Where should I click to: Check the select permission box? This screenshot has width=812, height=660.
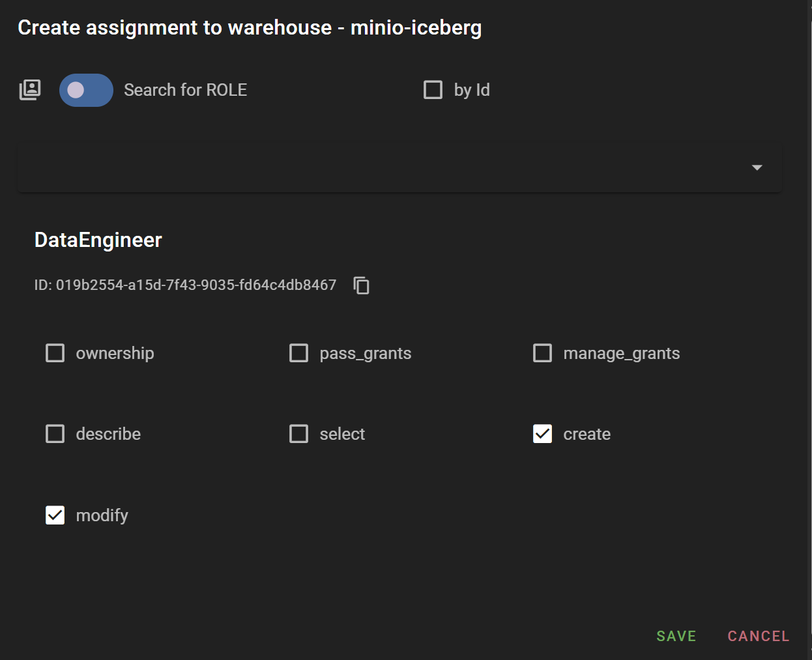(299, 434)
